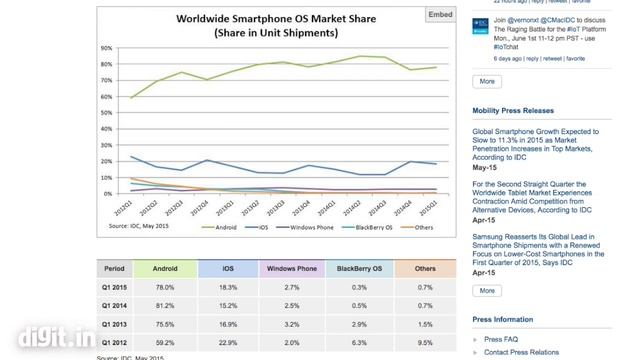Click the #IoTchat hashtag link
Screen dimensions: 640x360
[x=506, y=47]
